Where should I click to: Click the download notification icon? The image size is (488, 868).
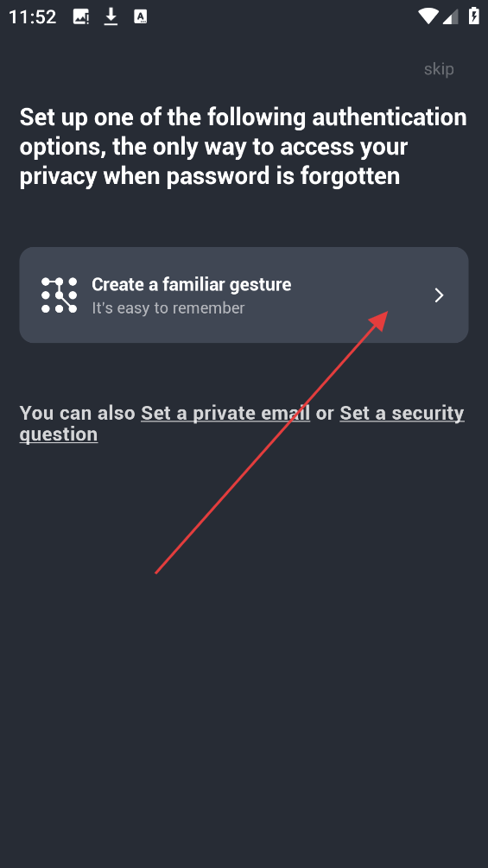(x=111, y=16)
